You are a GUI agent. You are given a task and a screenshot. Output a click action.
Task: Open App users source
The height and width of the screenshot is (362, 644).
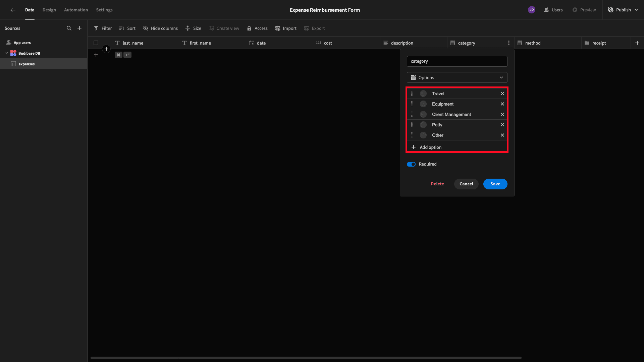point(22,43)
